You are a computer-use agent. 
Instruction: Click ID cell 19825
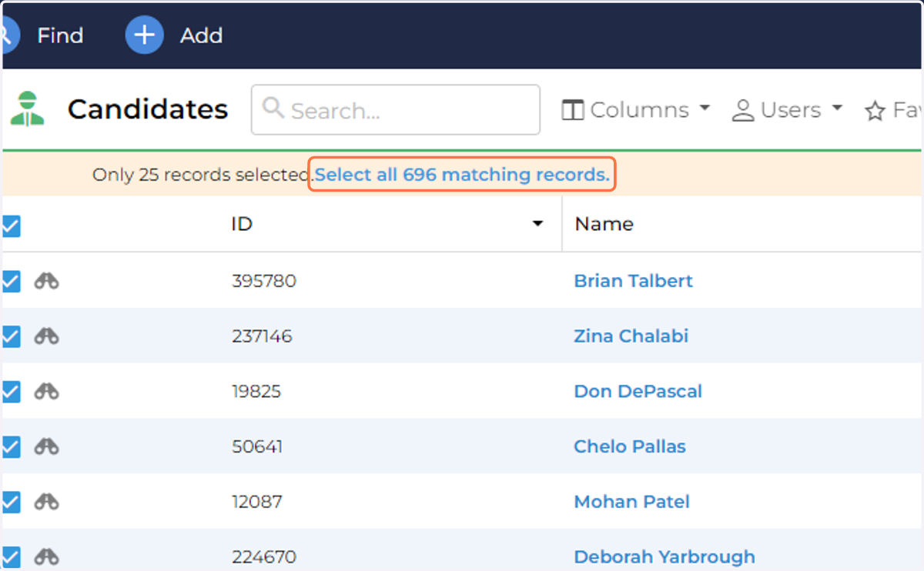[256, 392]
